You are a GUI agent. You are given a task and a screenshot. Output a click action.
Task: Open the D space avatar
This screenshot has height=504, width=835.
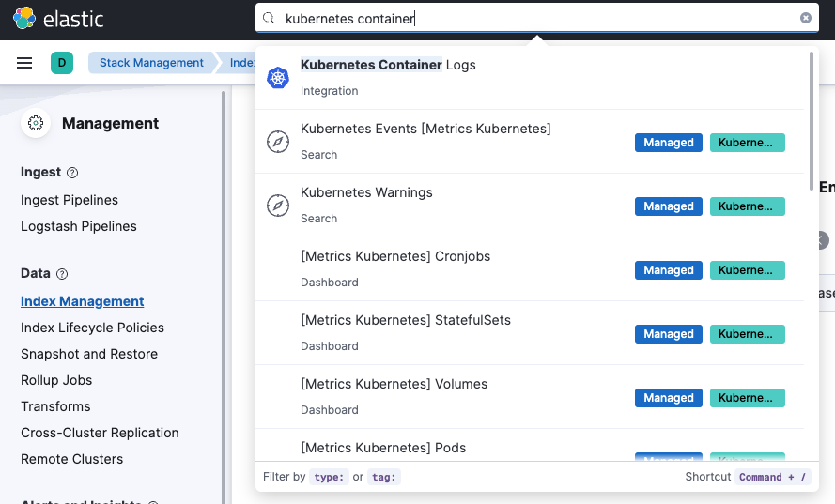(62, 63)
